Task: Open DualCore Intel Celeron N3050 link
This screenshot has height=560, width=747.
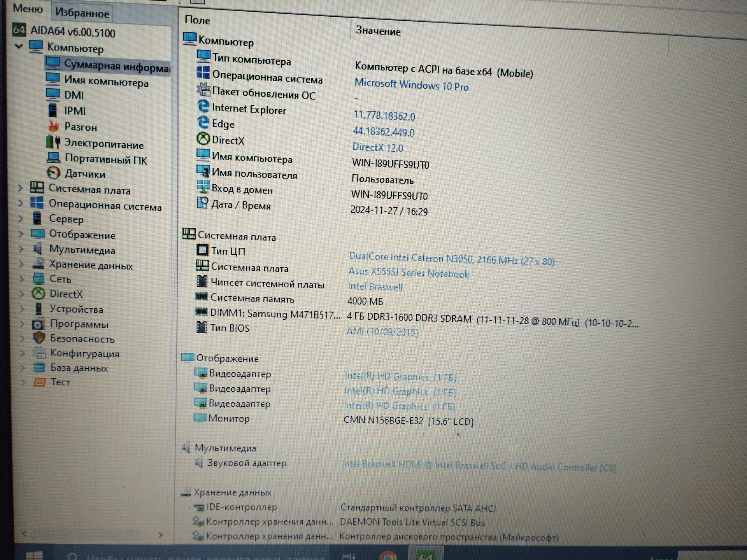Action: coord(451,259)
